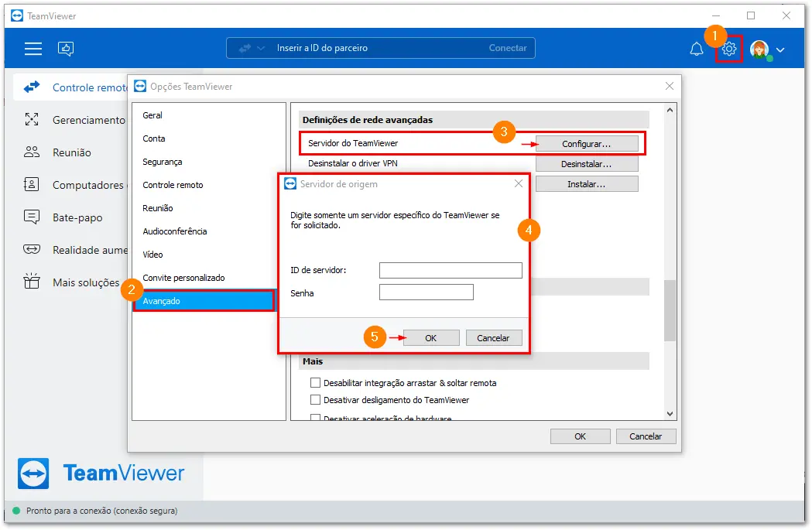Click the green connection status indicator
Screen dimensions: 812x530
(16, 511)
